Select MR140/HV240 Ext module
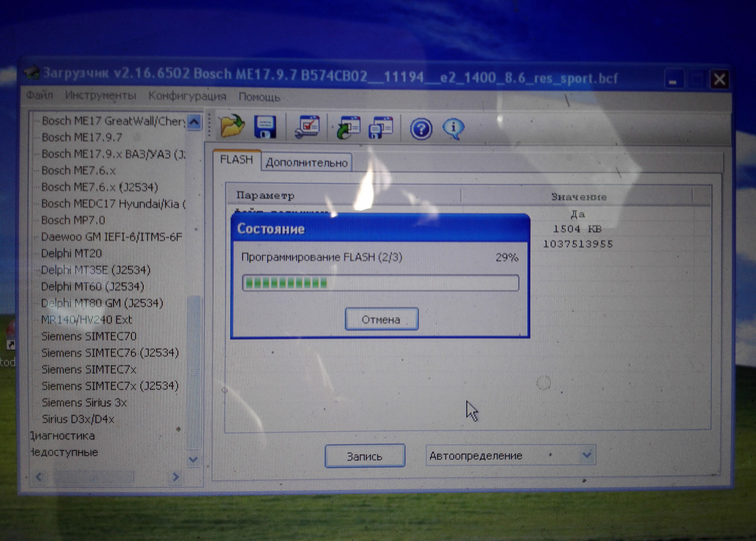This screenshot has height=541, width=756. pos(87,320)
